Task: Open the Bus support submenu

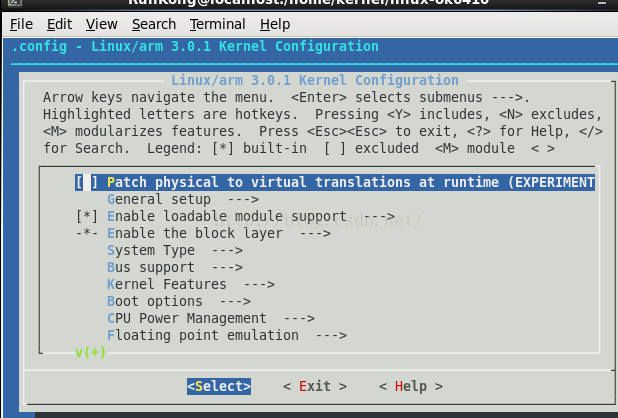Action: point(175,267)
